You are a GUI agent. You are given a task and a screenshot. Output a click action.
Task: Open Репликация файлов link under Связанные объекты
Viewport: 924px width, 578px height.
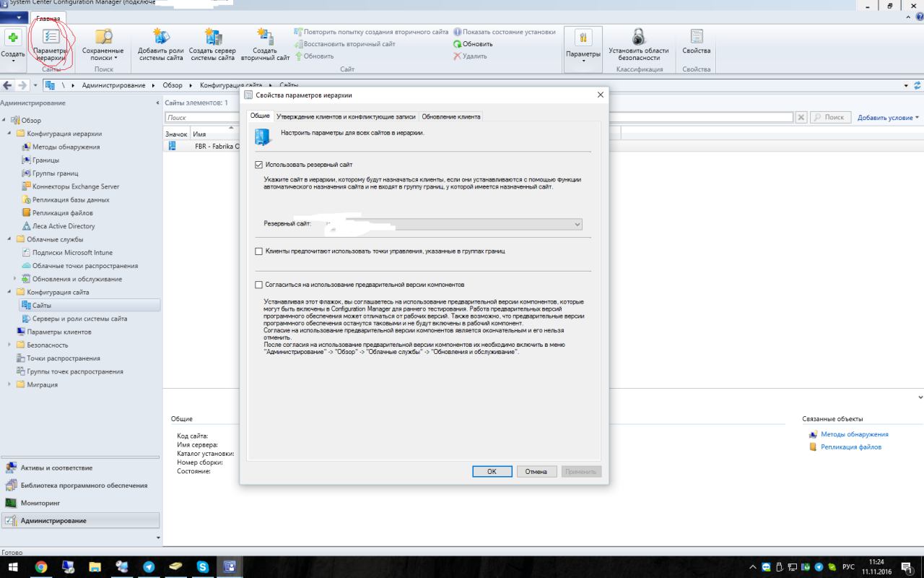click(851, 447)
